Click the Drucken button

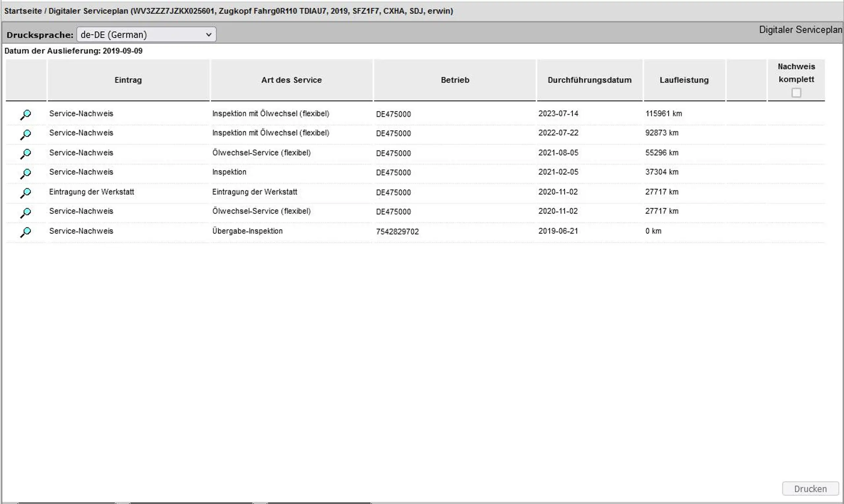(x=810, y=489)
